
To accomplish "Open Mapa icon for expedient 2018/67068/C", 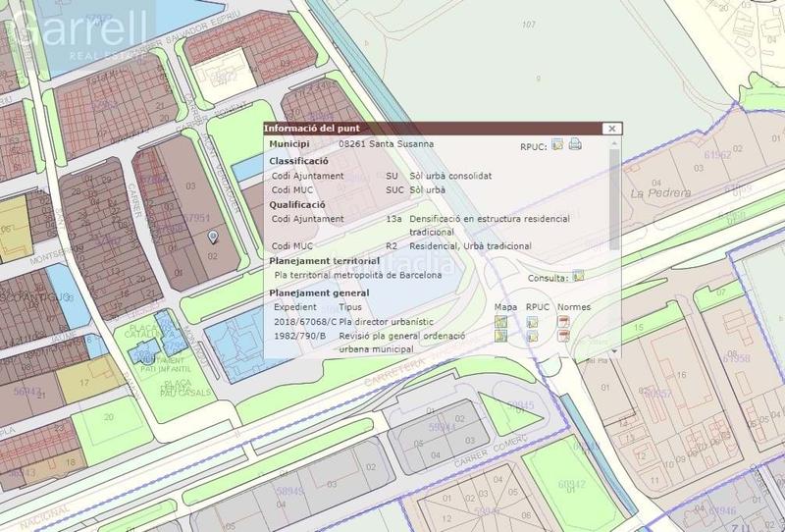I will click(x=501, y=322).
